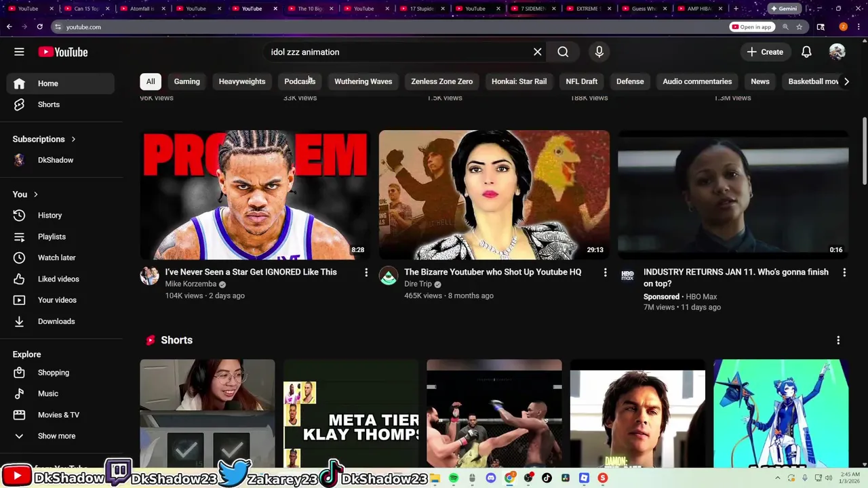Open the Bizarre Youtuber video thumbnail
The width and height of the screenshot is (868, 488).
494,195
